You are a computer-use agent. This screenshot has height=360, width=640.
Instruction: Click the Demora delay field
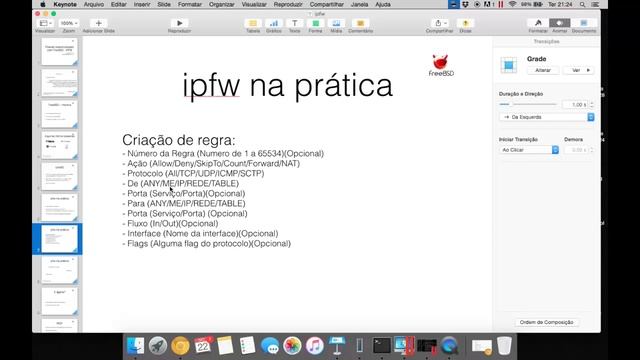pyautogui.click(x=576, y=150)
